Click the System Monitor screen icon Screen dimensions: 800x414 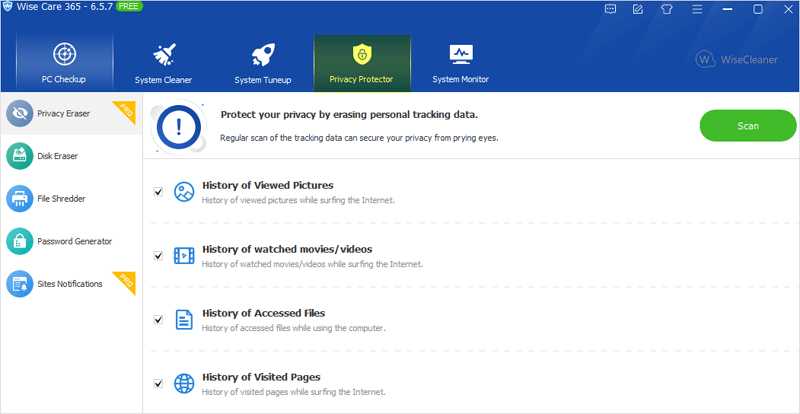461,54
